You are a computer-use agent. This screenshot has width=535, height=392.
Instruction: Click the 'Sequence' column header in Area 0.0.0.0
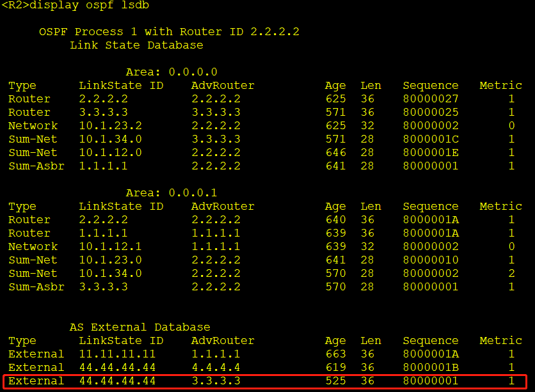(x=431, y=86)
